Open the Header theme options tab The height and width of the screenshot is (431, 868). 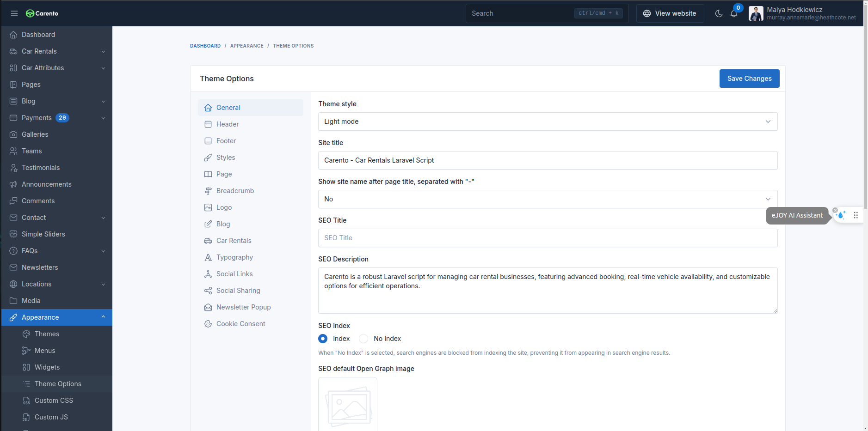(251, 124)
